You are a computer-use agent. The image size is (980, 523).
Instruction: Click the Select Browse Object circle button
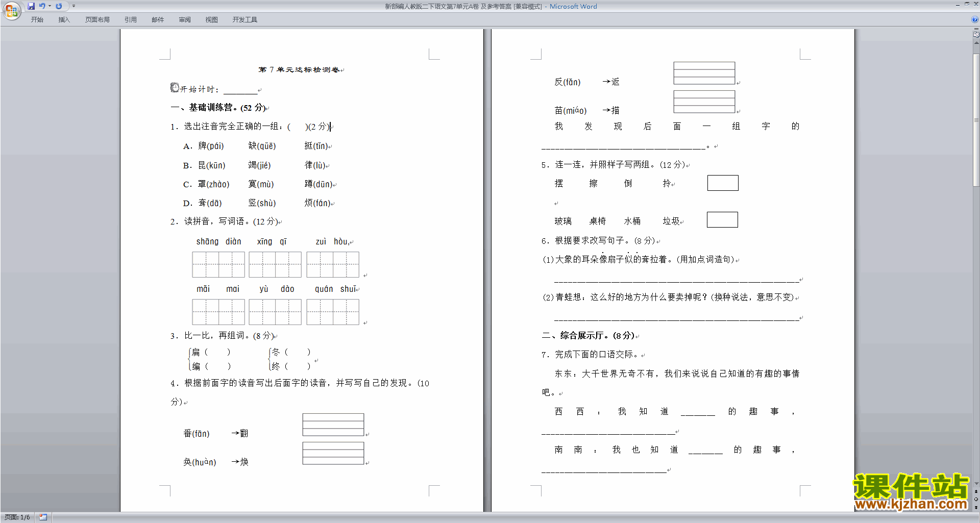tap(976, 500)
